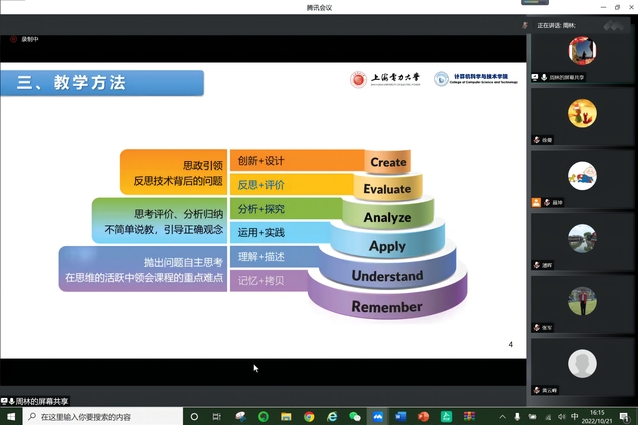Select the first participant video tile
The width and height of the screenshot is (638, 425).
[x=582, y=52]
